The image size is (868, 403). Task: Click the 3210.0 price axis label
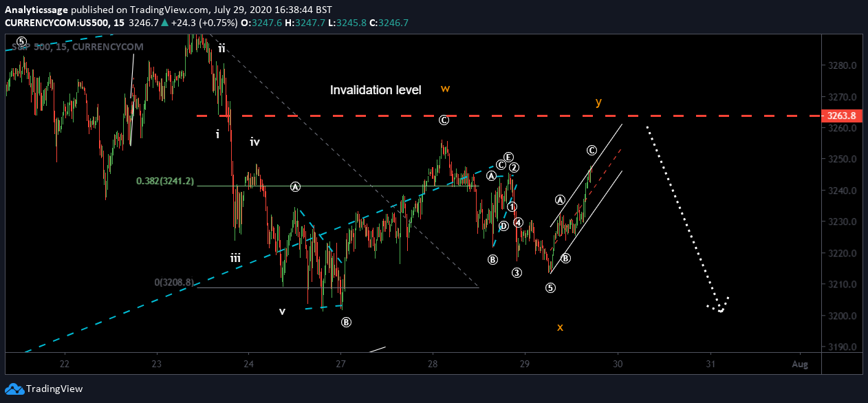point(843,285)
